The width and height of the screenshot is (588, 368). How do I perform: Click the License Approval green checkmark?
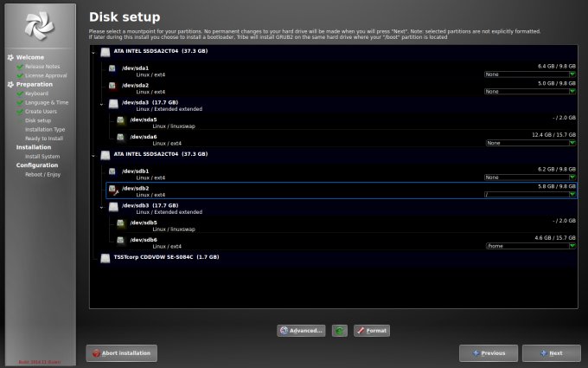(20, 76)
